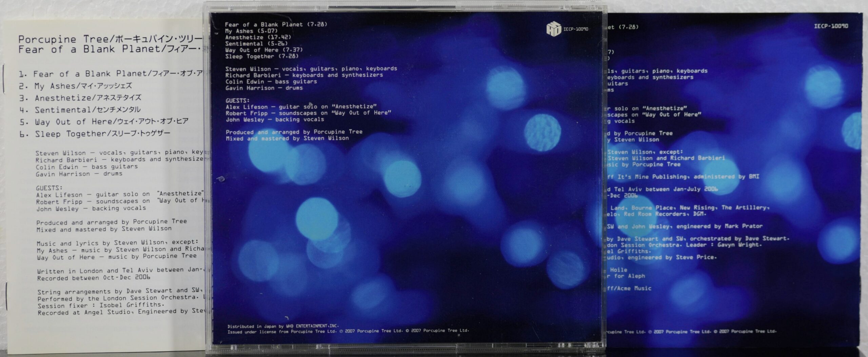Click "String arrangements by Dave Stewart and SW" on insert
The image size is (868, 357).
tap(120, 291)
